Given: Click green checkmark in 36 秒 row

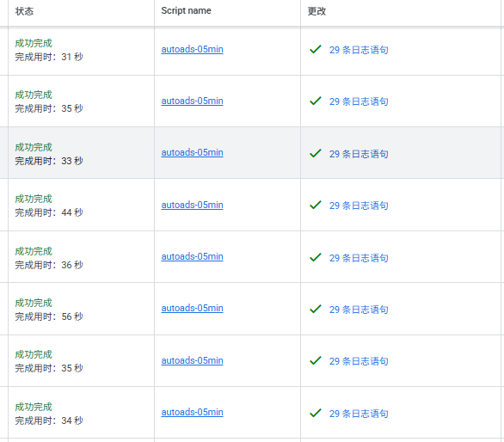Looking at the screenshot, I should pyautogui.click(x=316, y=257).
